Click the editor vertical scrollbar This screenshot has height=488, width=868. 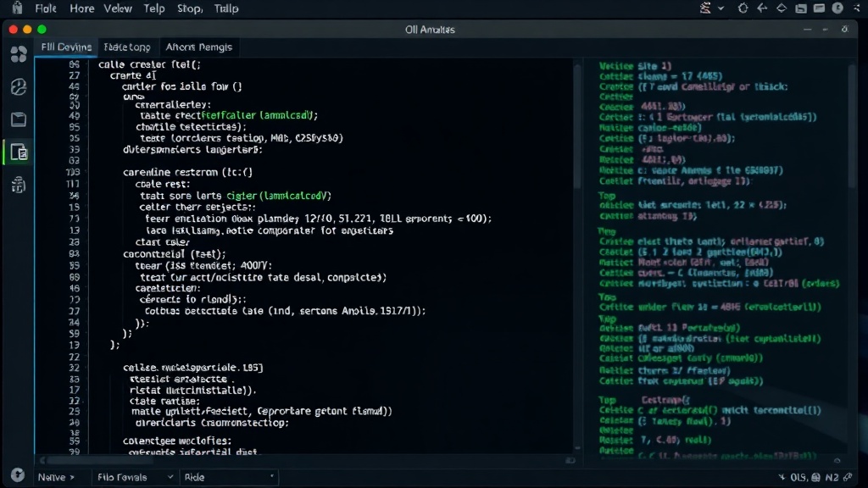pyautogui.click(x=576, y=127)
